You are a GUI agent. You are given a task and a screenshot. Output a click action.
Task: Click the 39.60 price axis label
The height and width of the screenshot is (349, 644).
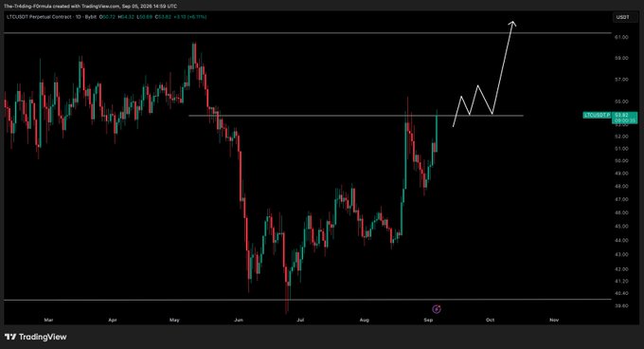click(621, 305)
